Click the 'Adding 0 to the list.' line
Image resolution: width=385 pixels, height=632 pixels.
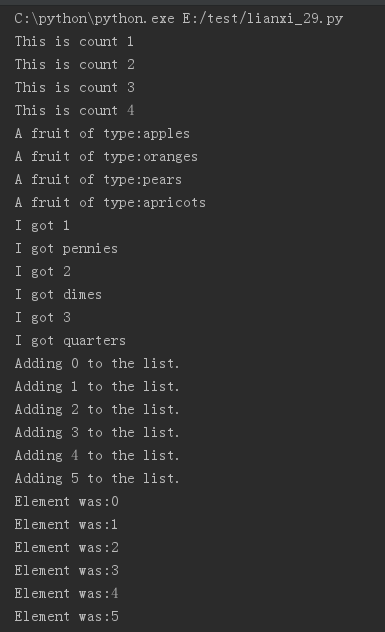(x=97, y=364)
